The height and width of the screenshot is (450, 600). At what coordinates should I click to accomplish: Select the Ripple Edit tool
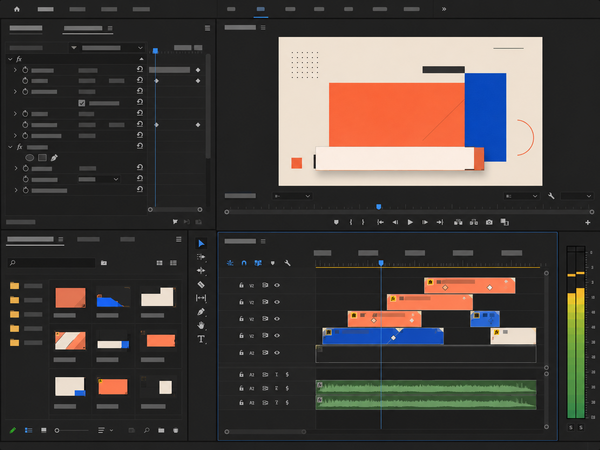pos(201,271)
